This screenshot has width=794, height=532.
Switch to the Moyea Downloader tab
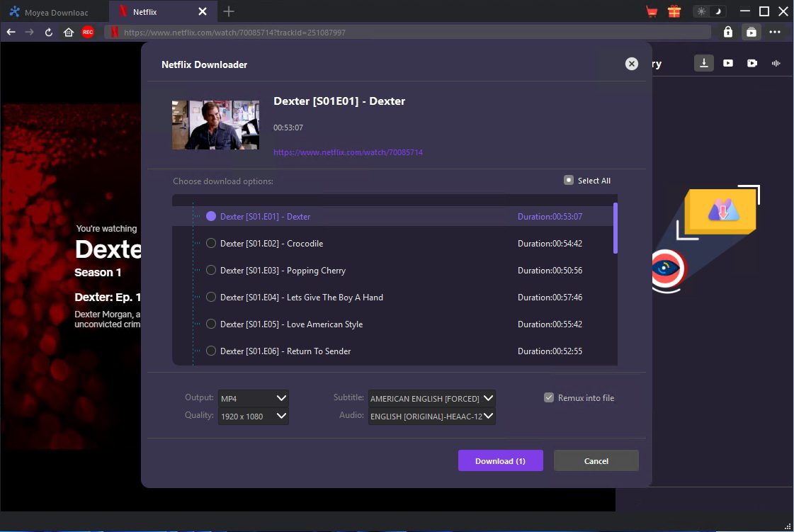(55, 11)
